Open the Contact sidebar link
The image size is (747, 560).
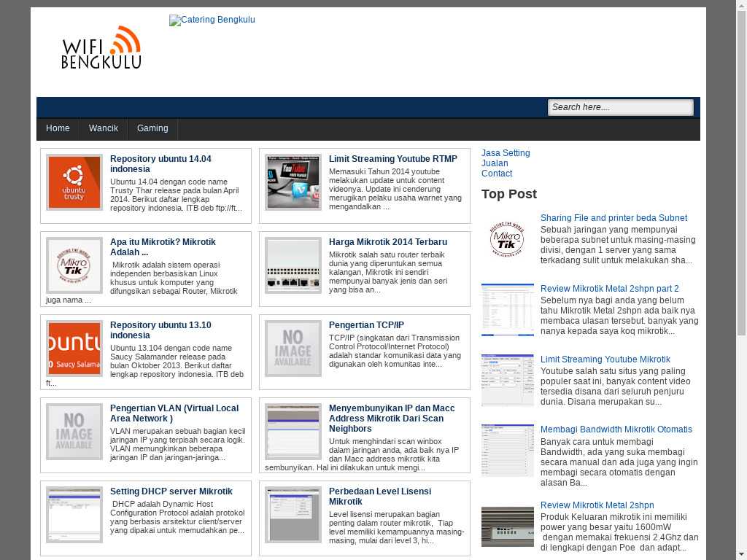[496, 174]
